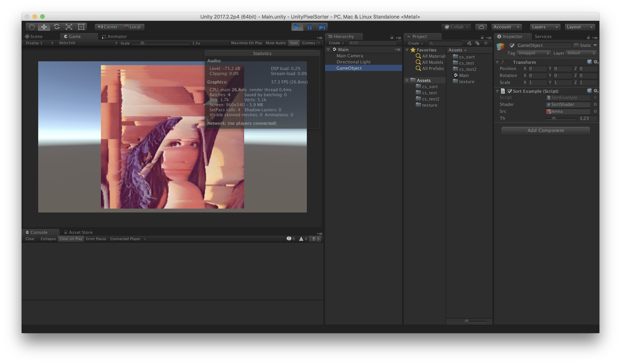This screenshot has height=364, width=621.
Task: Click the Collab button in toolbar
Action: click(x=456, y=26)
